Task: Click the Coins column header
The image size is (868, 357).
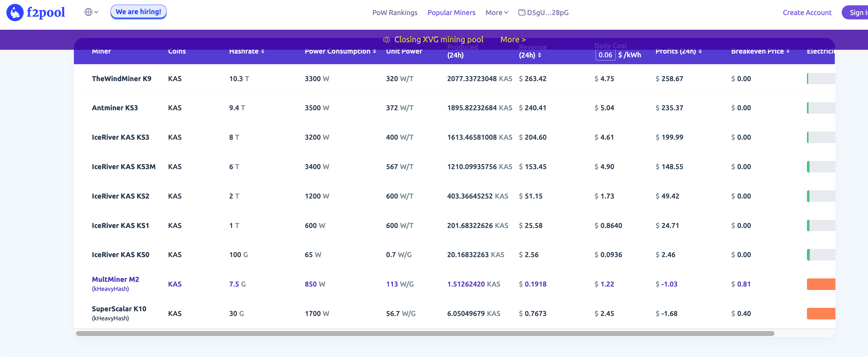Action: click(x=177, y=51)
